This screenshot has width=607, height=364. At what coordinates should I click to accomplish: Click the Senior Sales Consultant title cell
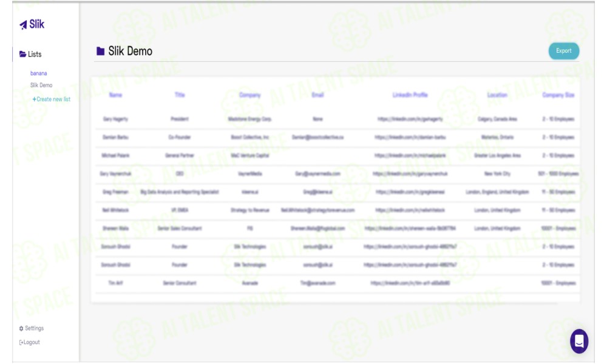pos(180,228)
